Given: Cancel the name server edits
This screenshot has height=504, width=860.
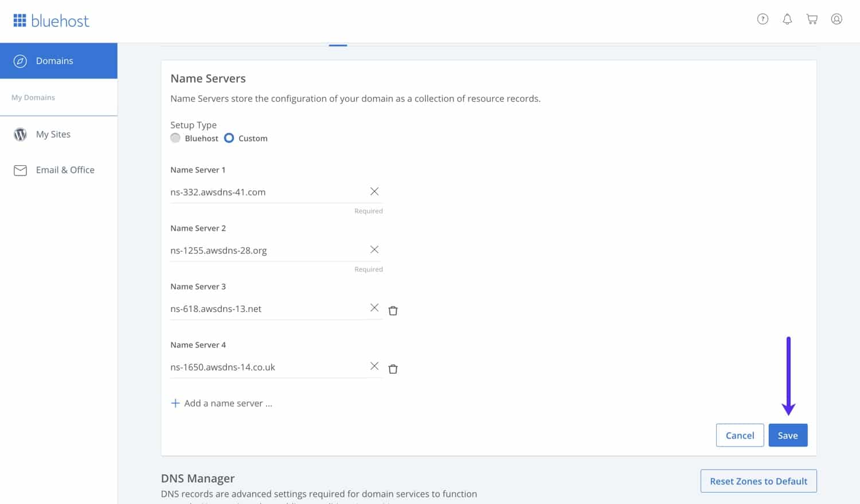Looking at the screenshot, I should click(740, 435).
